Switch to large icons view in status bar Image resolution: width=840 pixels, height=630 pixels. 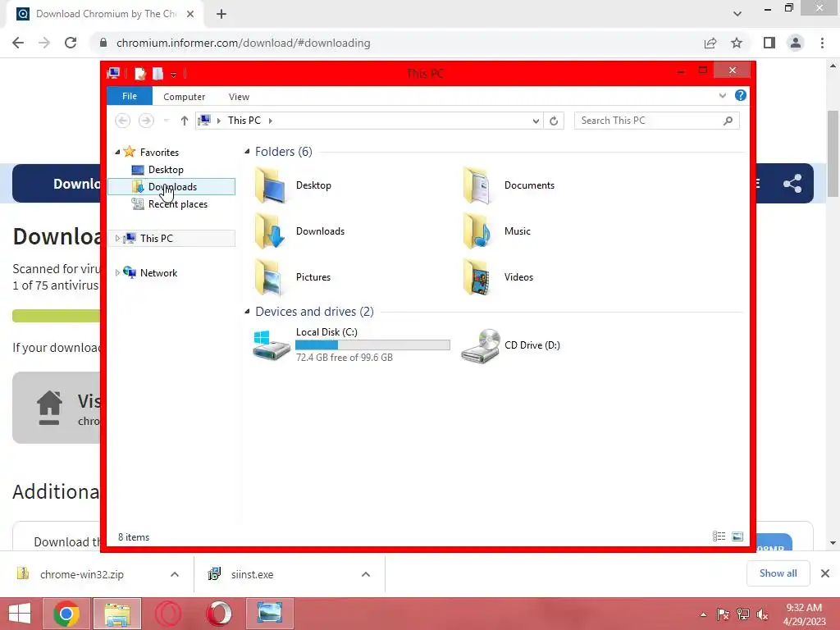(737, 536)
